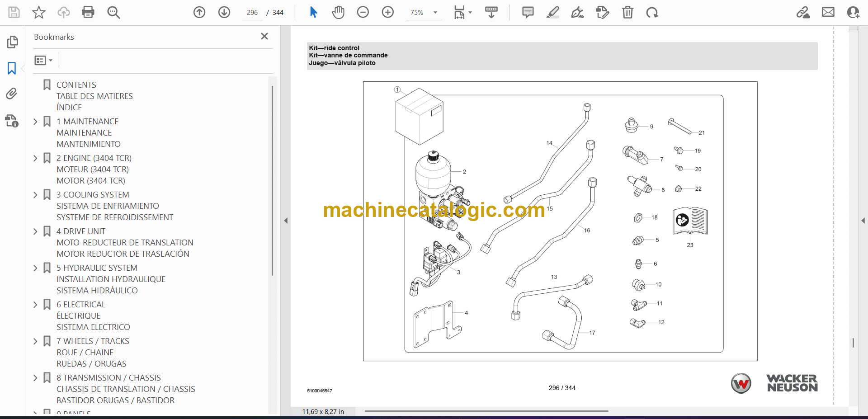Close the Bookmarks panel
Screen dimensions: 868x419
coord(264,36)
